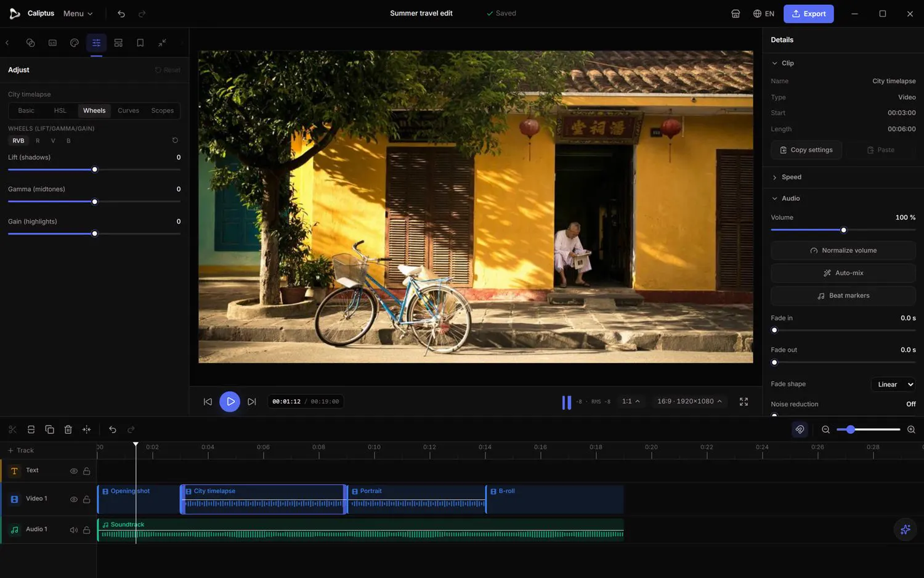Switch to the Scopes tab
Viewport: 924px width, 578px height.
(163, 110)
